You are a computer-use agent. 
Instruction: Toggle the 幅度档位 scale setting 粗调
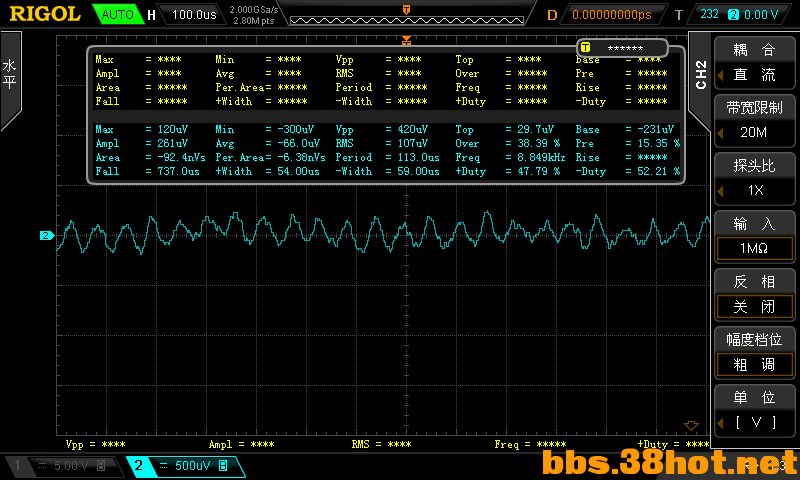click(x=754, y=352)
